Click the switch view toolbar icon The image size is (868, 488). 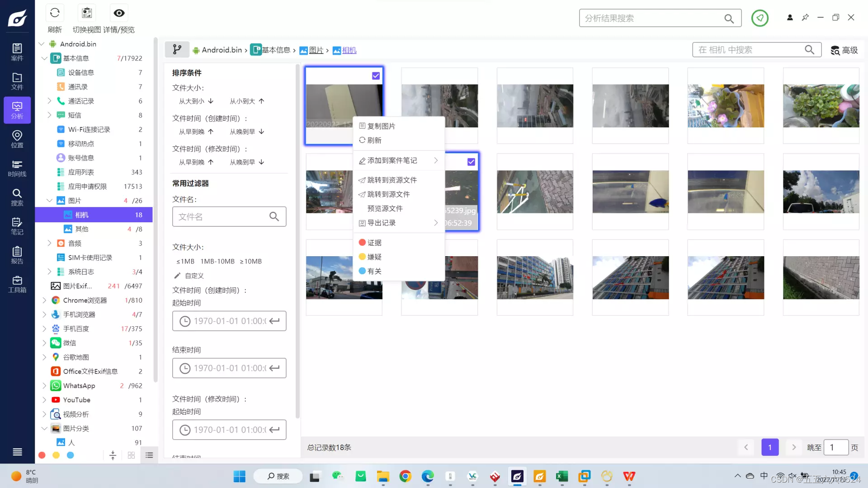pos(87,13)
